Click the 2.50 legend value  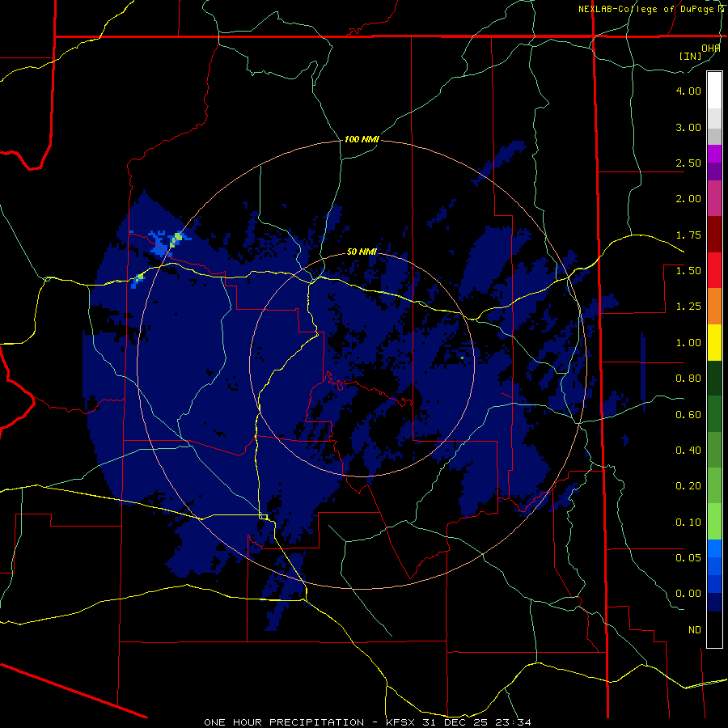click(688, 163)
